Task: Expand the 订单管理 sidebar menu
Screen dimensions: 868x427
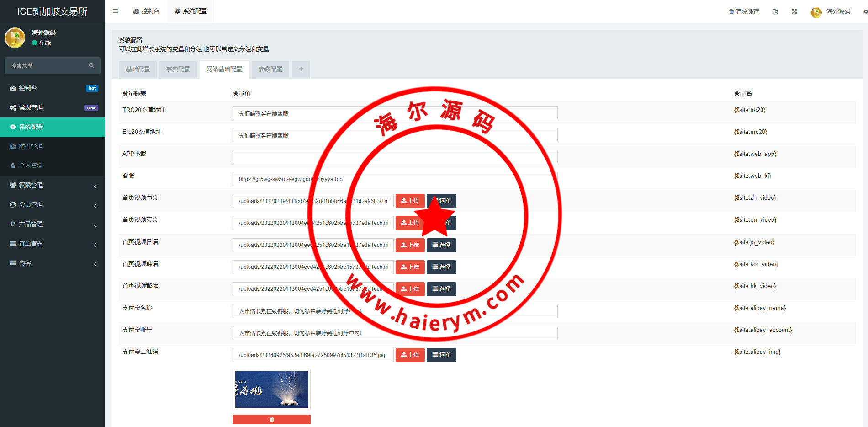Action: 53,244
